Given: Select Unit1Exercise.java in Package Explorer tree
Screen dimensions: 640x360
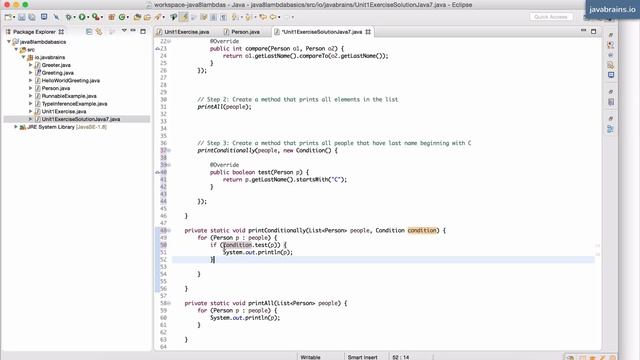Looking at the screenshot, I should (x=64, y=111).
